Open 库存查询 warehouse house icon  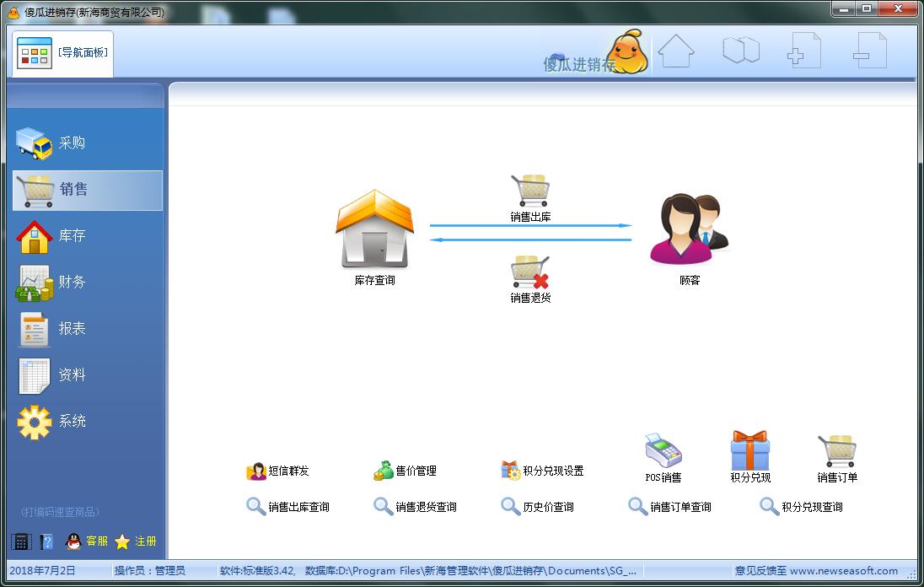click(x=375, y=229)
